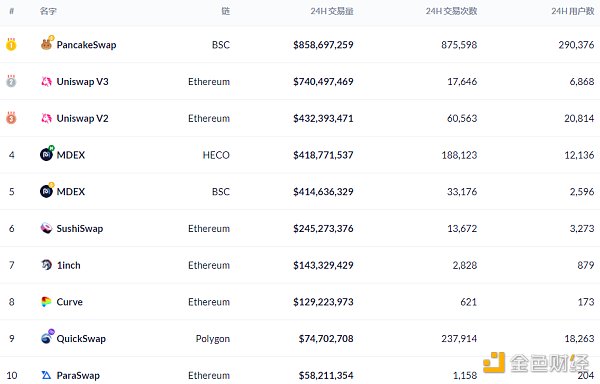Click the MDEX HECO logo icon
Viewport: 600px width, 384px height.
click(46, 155)
